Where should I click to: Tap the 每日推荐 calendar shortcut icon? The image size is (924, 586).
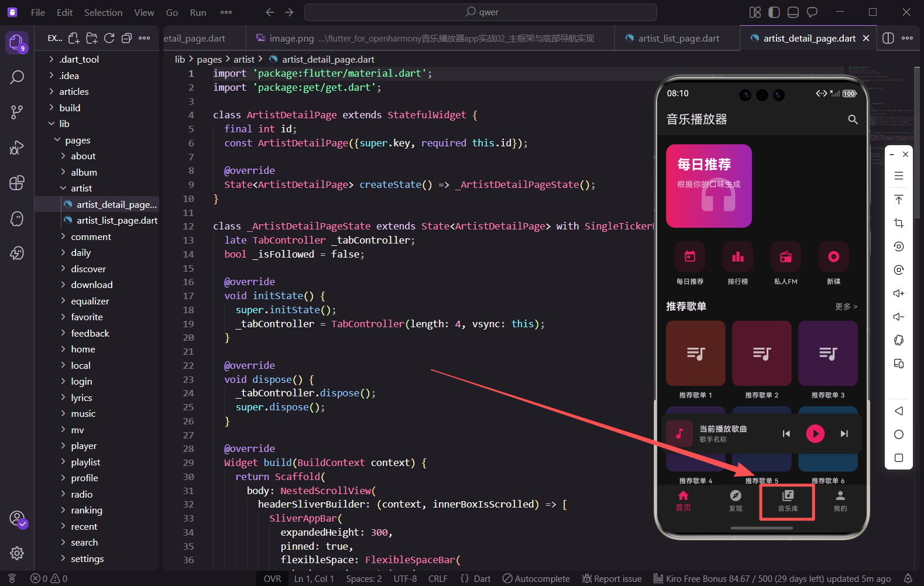(690, 256)
